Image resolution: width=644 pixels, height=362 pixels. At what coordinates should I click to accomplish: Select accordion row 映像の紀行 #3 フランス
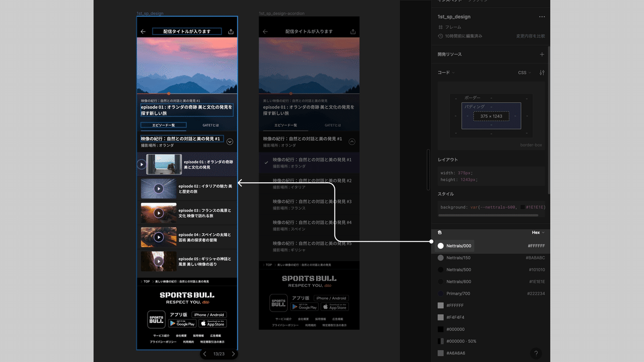click(309, 204)
